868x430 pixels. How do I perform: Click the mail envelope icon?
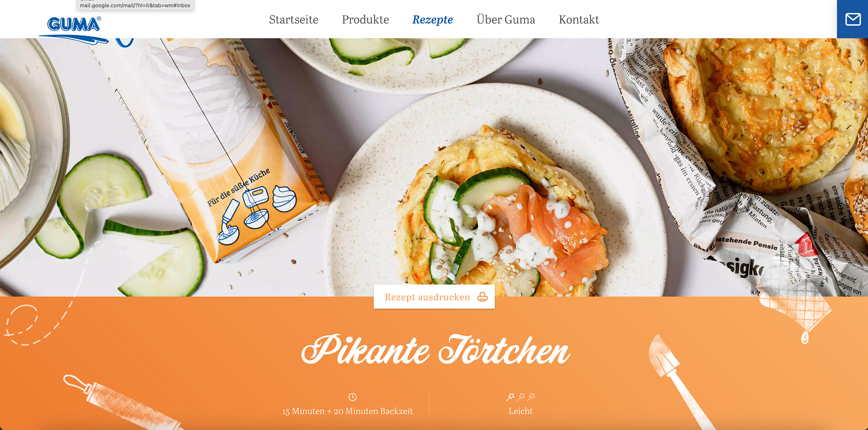coord(853,19)
